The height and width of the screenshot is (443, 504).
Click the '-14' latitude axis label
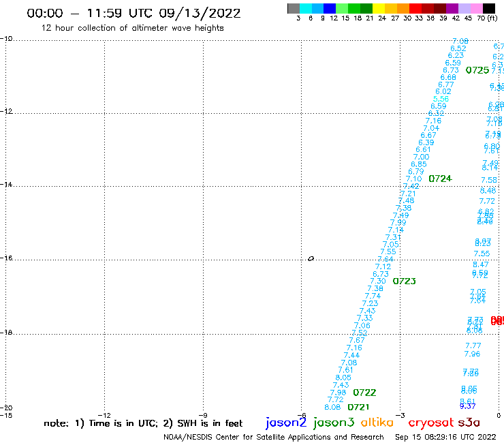point(6,185)
